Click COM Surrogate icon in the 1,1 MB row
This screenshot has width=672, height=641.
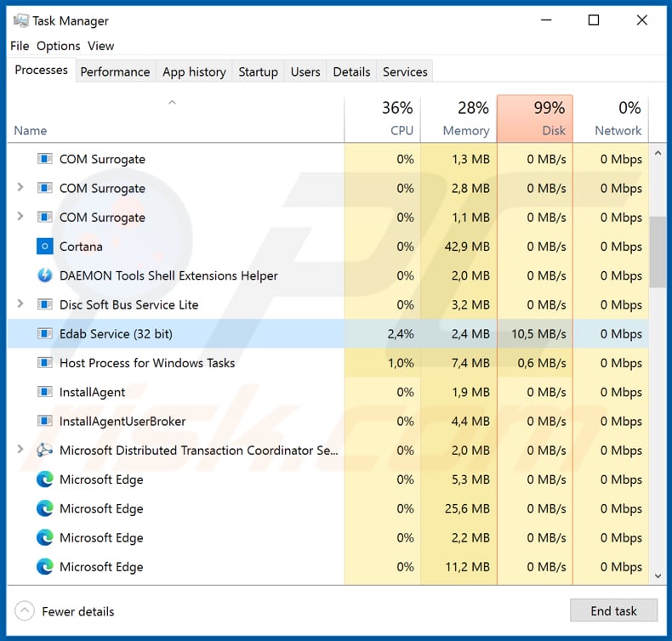click(x=44, y=217)
